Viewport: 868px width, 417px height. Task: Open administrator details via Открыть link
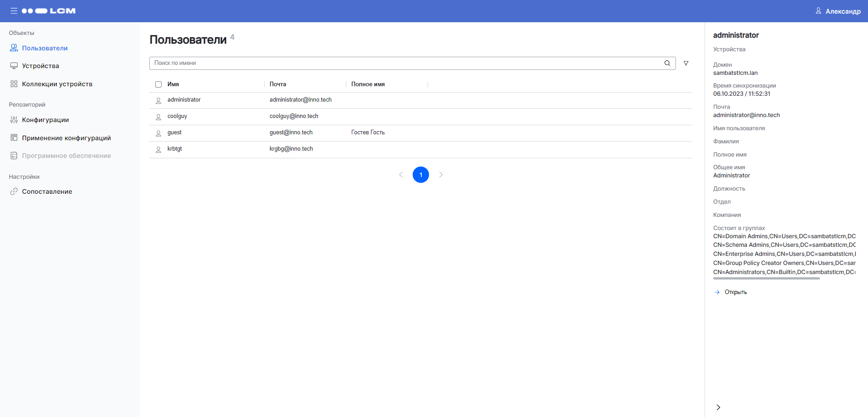pos(735,292)
